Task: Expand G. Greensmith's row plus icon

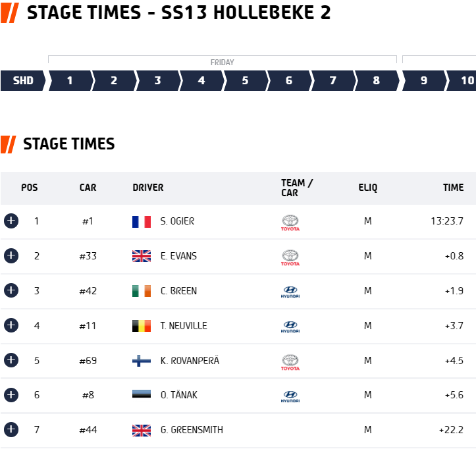Action: coord(11,430)
